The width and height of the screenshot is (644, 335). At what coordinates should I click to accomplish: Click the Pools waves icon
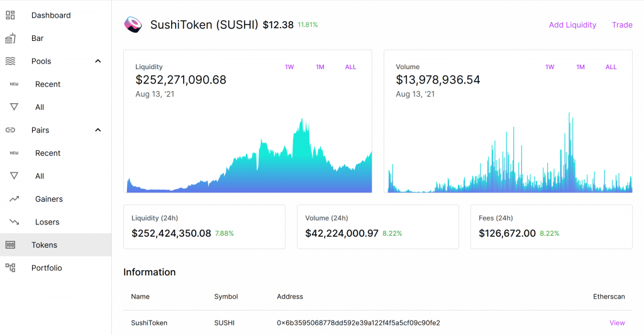(10, 61)
